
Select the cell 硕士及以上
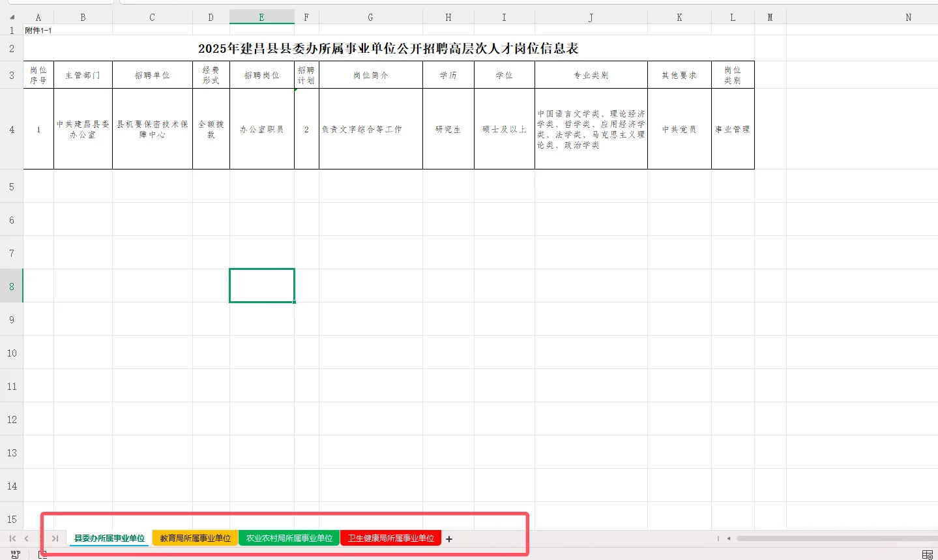click(505, 129)
